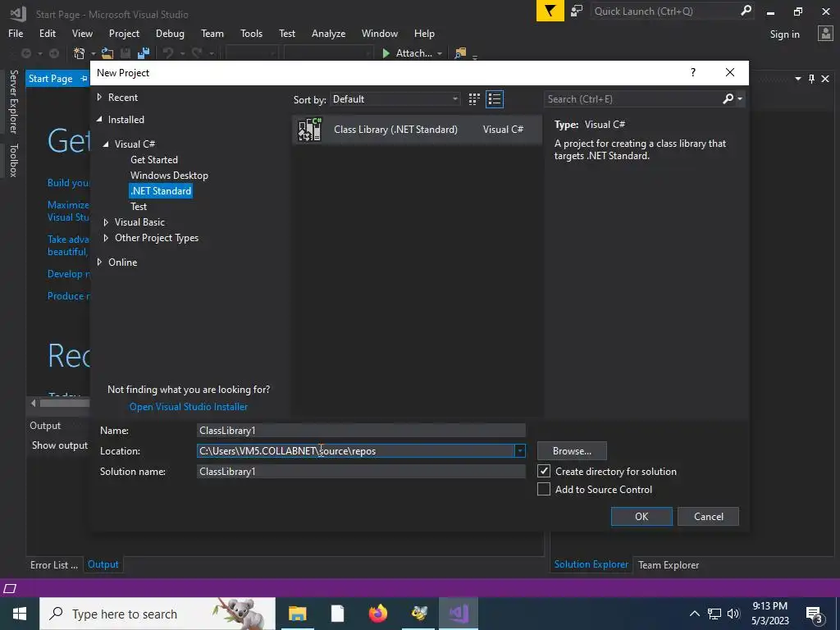Open the Server Explorer side tab

[13, 102]
